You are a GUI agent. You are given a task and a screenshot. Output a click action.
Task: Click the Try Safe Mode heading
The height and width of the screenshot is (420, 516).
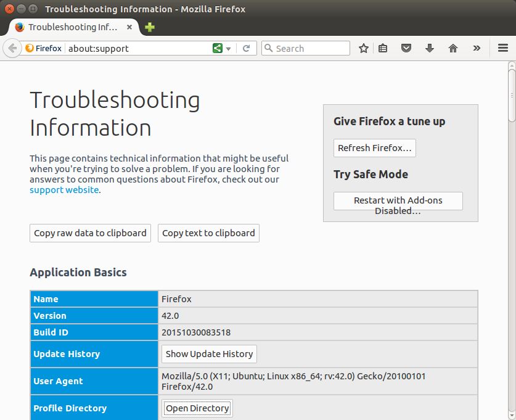tap(371, 174)
